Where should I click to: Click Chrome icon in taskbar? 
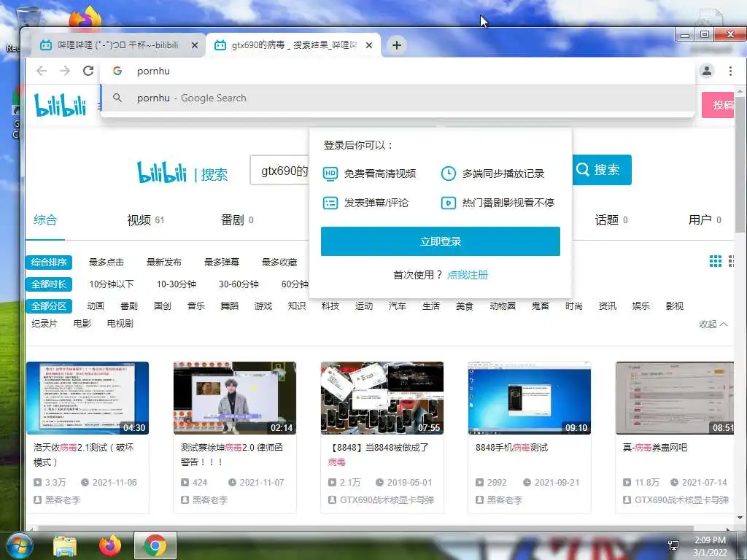155,545
